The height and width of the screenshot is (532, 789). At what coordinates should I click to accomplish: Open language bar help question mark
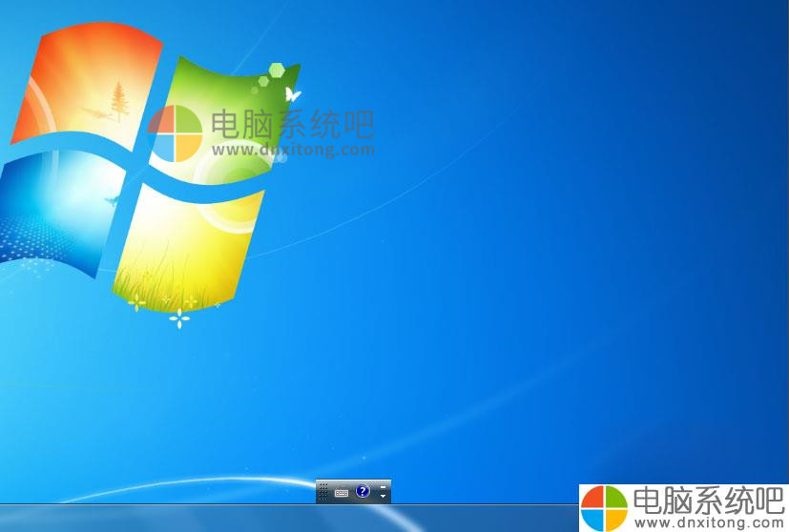363,491
